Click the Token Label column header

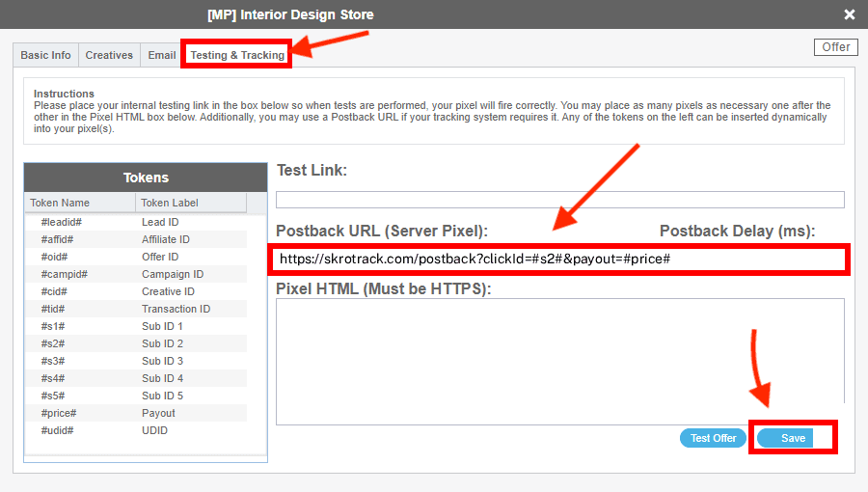(x=191, y=203)
